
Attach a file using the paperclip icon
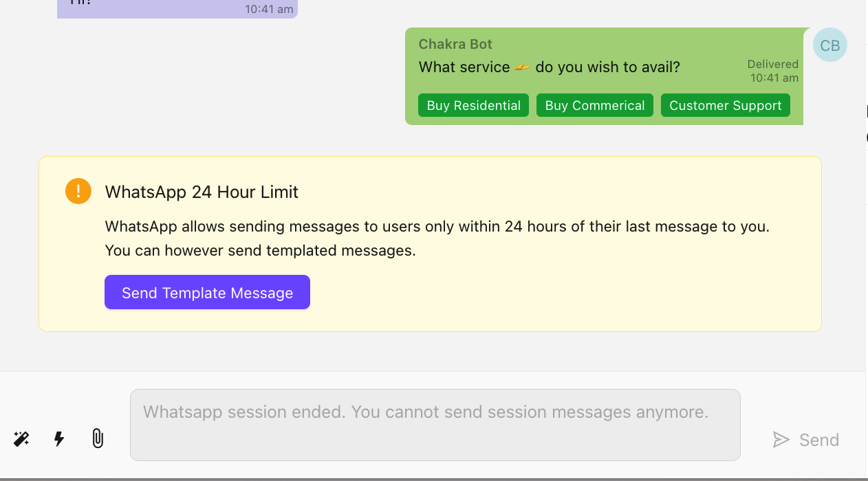[98, 438]
